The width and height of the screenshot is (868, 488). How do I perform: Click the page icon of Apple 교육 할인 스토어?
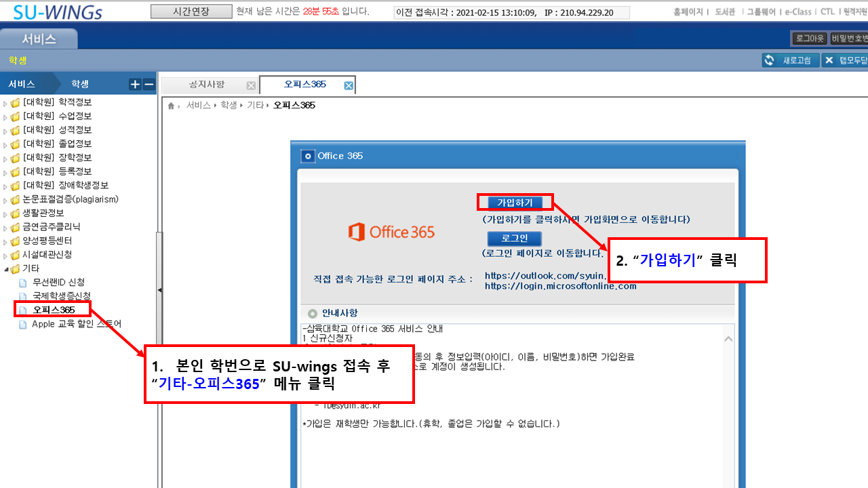(24, 324)
